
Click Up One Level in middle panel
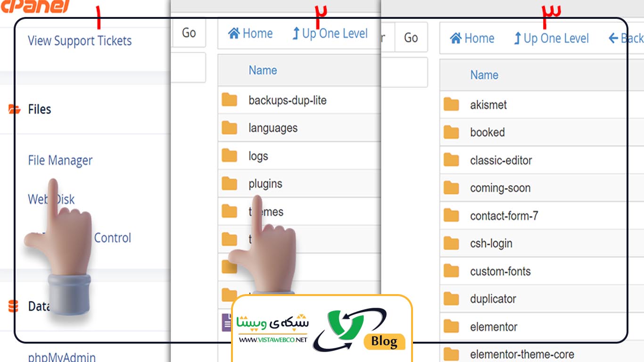pos(330,33)
